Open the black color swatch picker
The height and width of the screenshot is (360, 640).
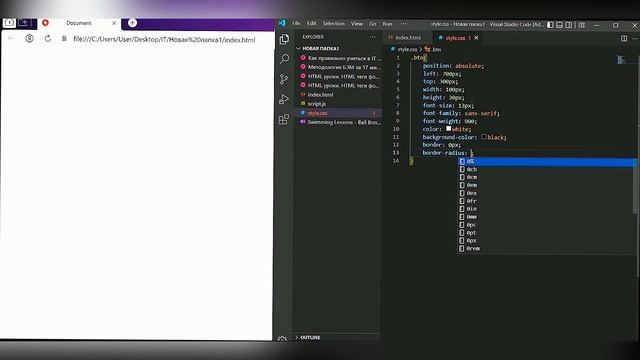point(484,137)
